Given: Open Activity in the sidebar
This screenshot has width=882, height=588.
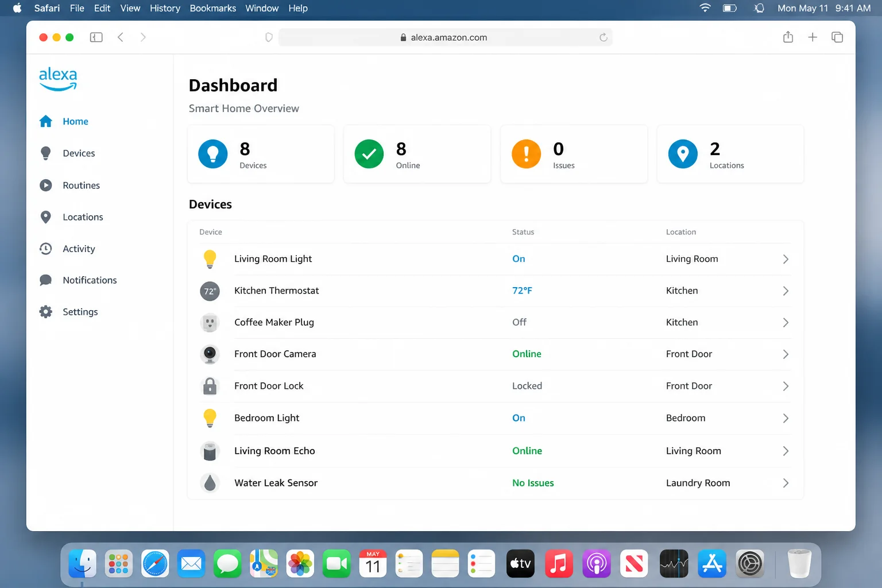Looking at the screenshot, I should pos(67,249).
